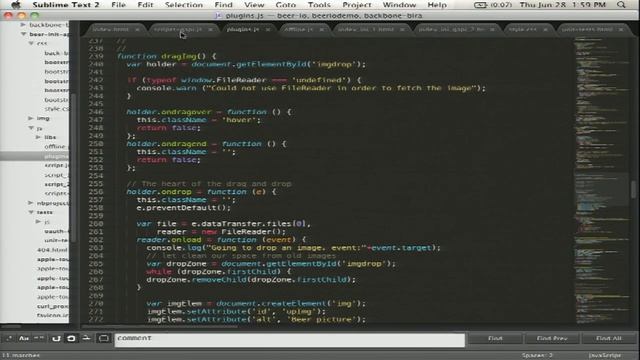Image resolution: width=640 pixels, height=360 pixels.
Task: Click the Find button
Action: click(495, 338)
